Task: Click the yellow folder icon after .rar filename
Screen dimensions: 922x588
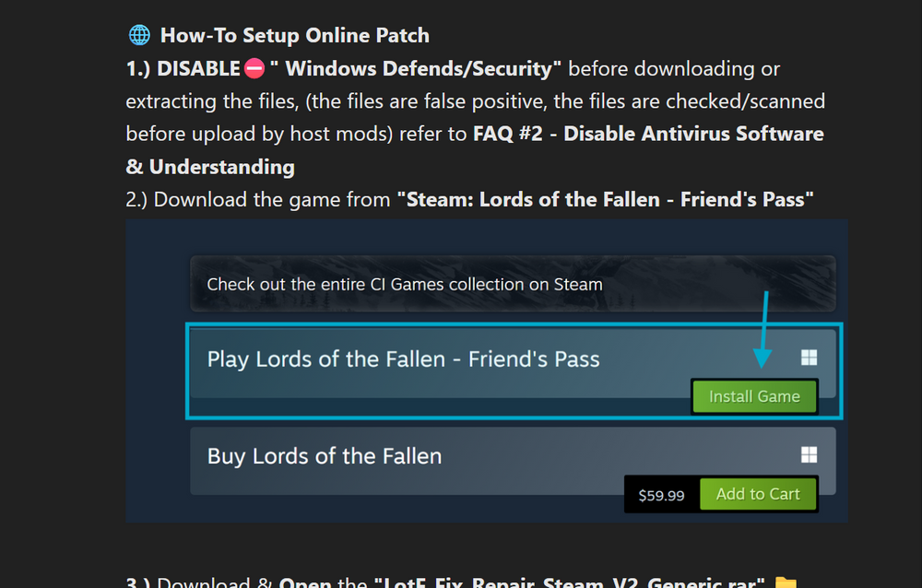Action: point(785,582)
